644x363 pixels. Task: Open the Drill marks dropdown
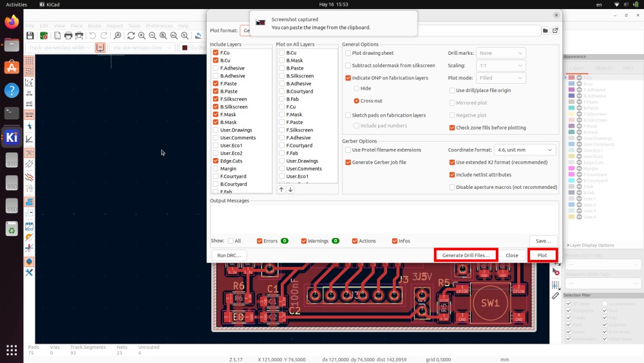tap(500, 53)
